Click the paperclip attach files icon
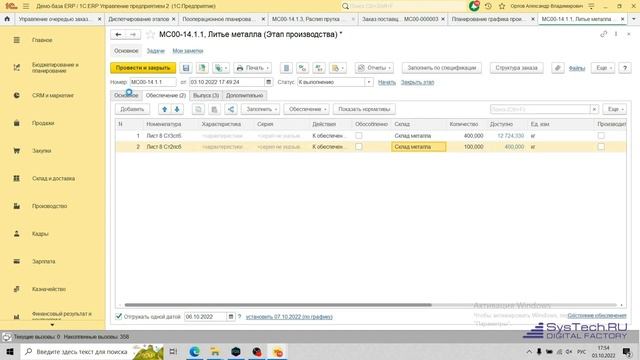The image size is (640, 360). pyautogui.click(x=558, y=68)
